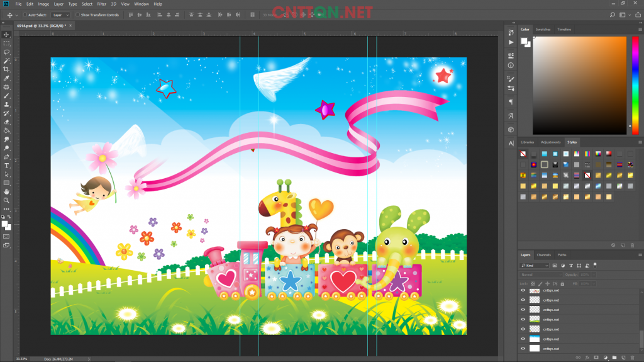The height and width of the screenshot is (362, 644).
Task: Select the Horizontal Type tool
Action: point(6,166)
